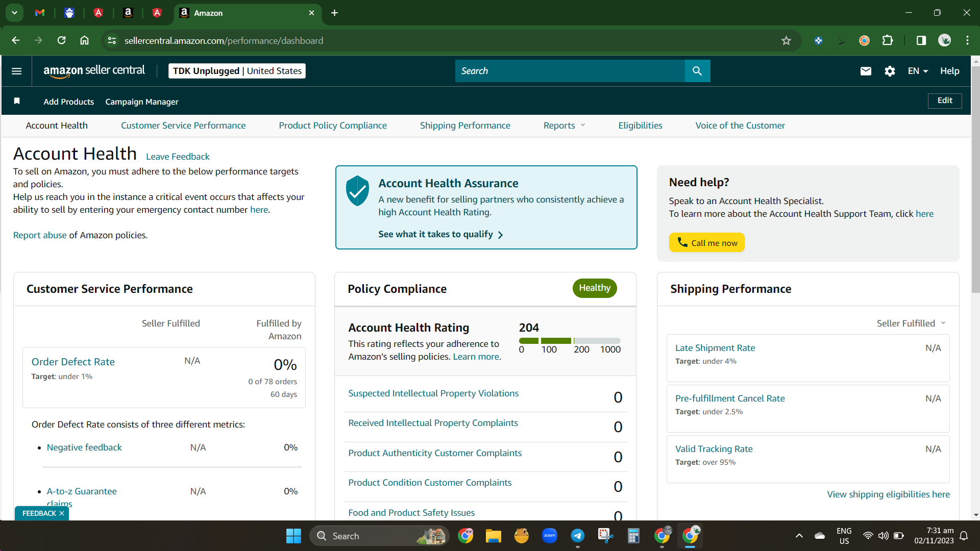Image resolution: width=980 pixels, height=551 pixels.
Task: Expand the Reports menu
Action: click(564, 126)
